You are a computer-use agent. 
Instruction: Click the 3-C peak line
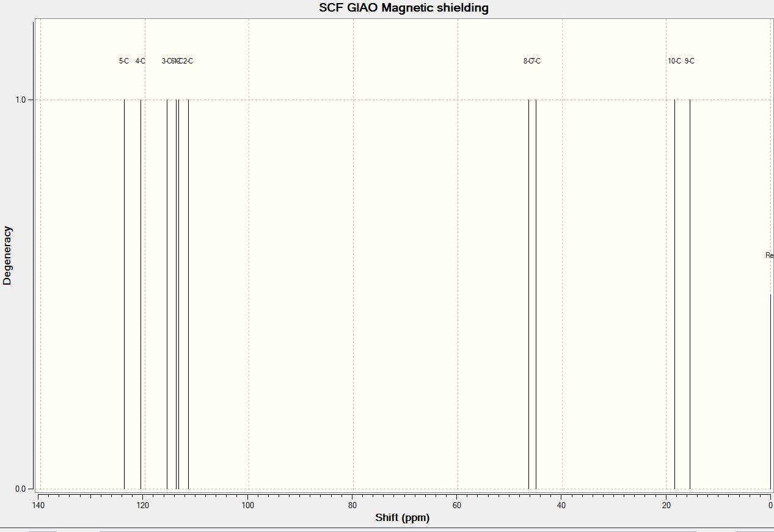tap(167, 294)
